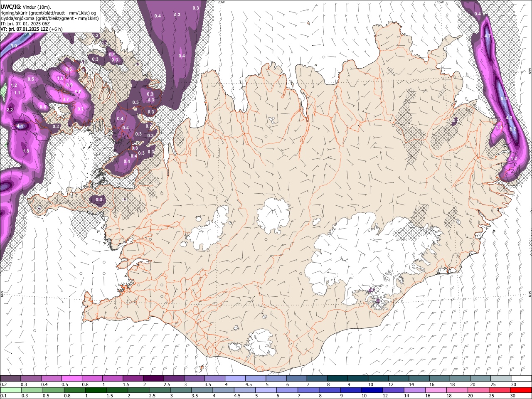Pick the deep blue 10 swatch in lower scale
This screenshot has height=399, width=532.
[x=372, y=390]
